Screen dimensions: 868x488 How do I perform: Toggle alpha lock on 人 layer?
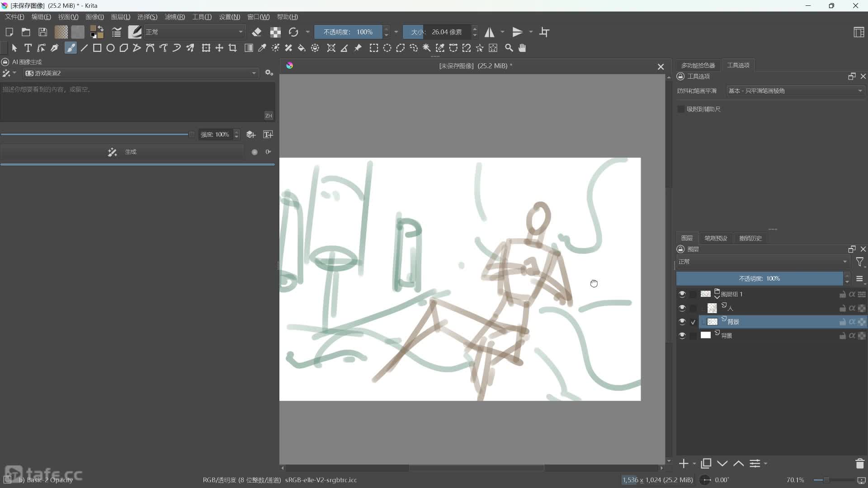click(852, 308)
